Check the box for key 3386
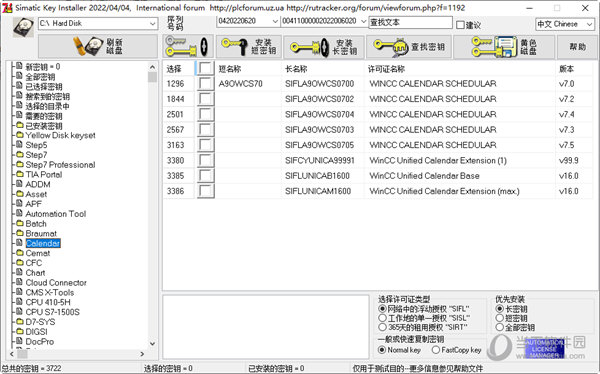600x374 pixels. tap(205, 191)
